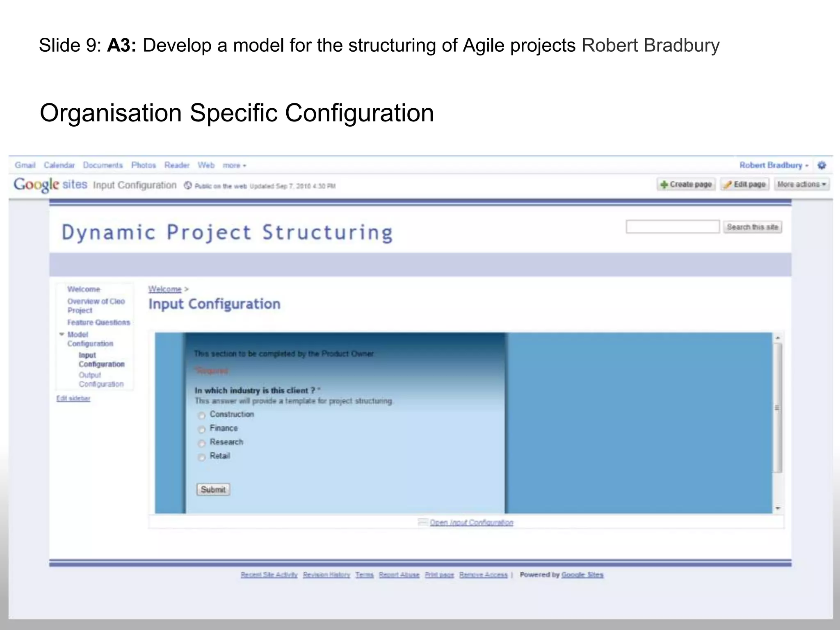Click 'In which industry is this client ?' text
The height and width of the screenshot is (630, 840).
[255, 390]
